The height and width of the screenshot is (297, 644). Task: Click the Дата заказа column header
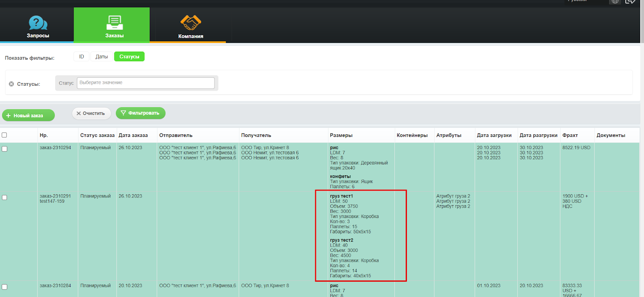(x=133, y=135)
